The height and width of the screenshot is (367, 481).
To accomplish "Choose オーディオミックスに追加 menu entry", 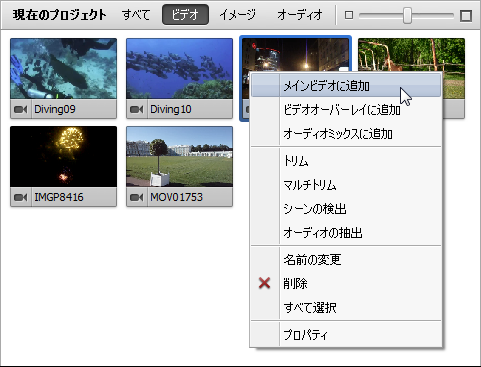I will pos(346,134).
